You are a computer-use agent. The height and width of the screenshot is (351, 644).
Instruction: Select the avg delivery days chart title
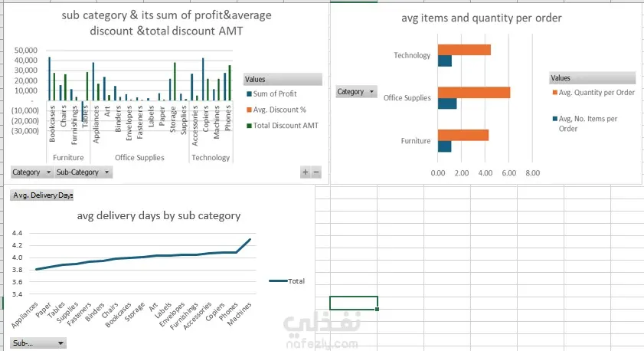pyautogui.click(x=159, y=216)
